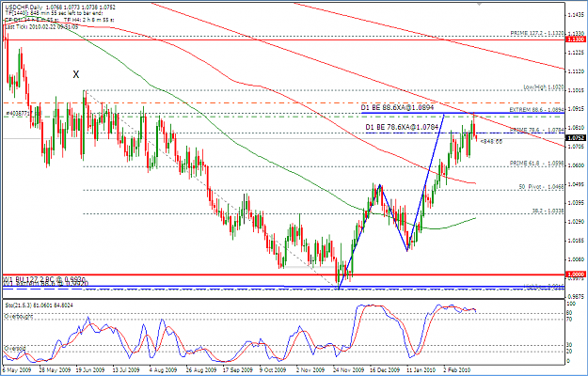The width and height of the screenshot is (588, 376).
Task: Click the "11 Jan 2010" date label
Action: tap(420, 369)
